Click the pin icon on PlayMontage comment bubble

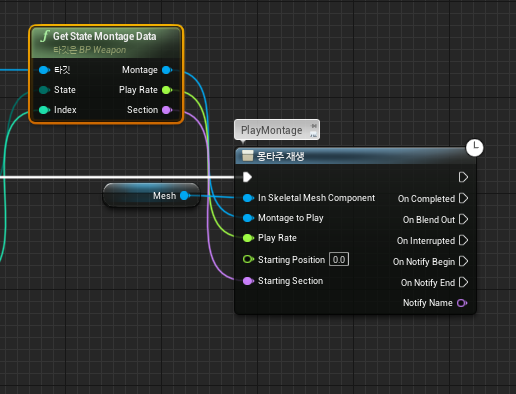314,126
